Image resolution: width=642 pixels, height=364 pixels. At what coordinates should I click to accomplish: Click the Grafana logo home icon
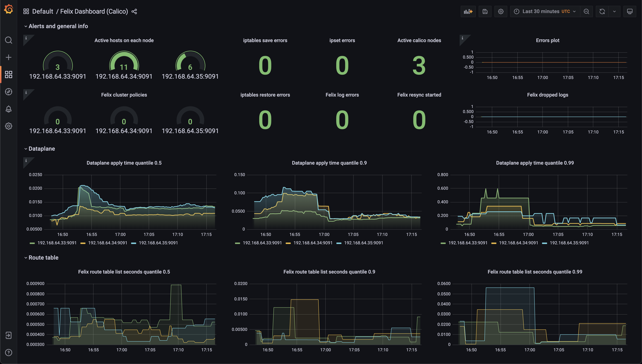click(8, 9)
